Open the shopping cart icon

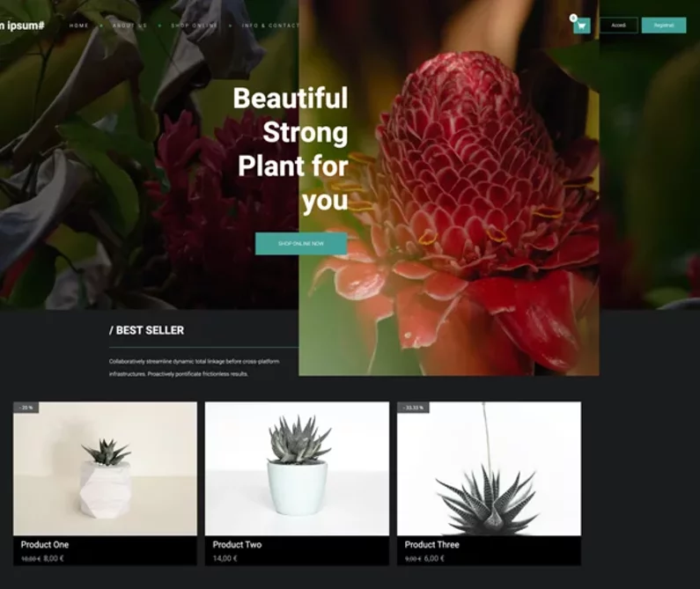pos(582,26)
